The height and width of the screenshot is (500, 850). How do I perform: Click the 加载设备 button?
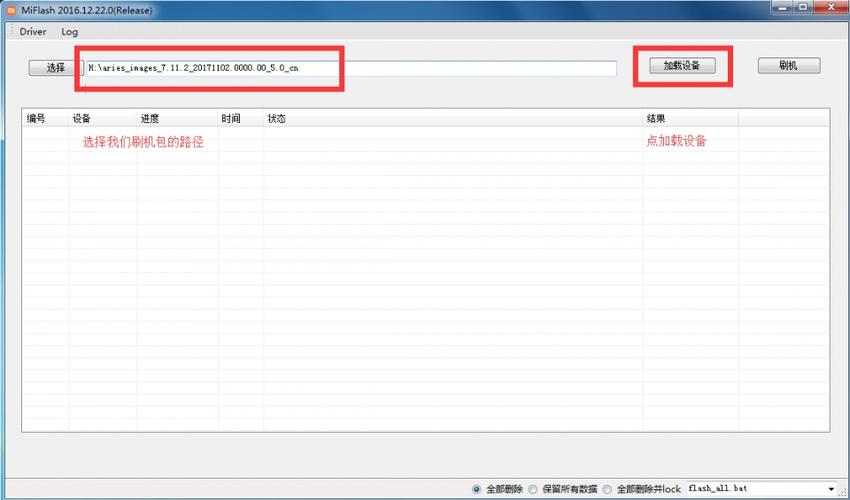[682, 66]
